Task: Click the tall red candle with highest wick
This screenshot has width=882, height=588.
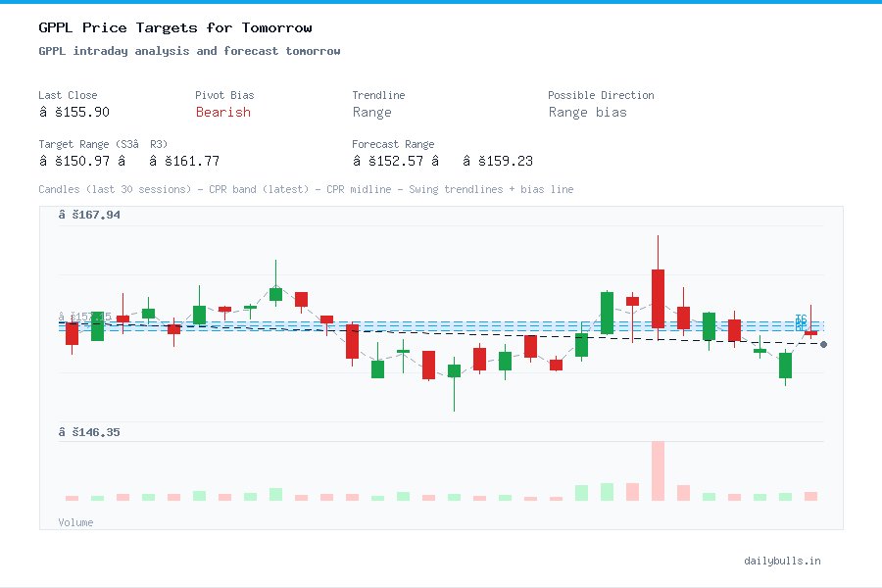Action: coord(658,298)
